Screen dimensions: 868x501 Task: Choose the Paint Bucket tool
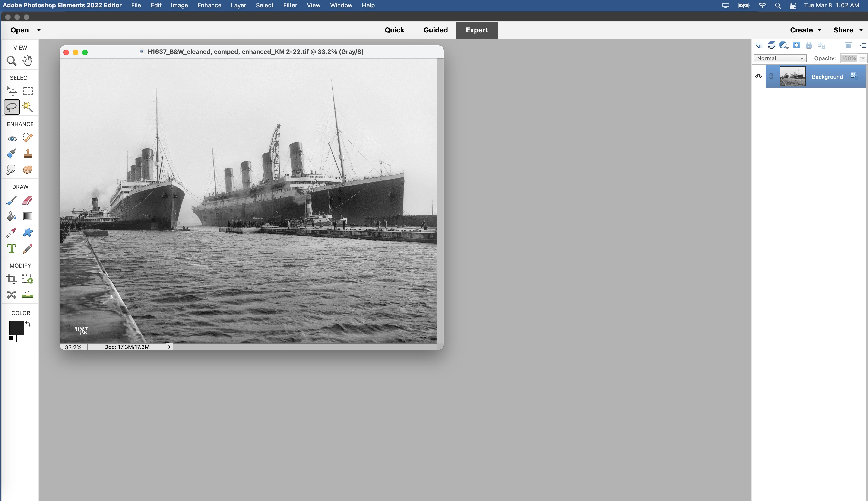(11, 216)
